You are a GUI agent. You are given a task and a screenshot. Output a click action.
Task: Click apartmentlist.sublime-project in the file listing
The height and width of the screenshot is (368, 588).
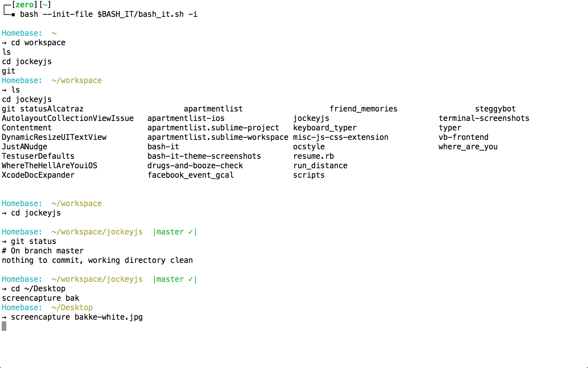213,128
